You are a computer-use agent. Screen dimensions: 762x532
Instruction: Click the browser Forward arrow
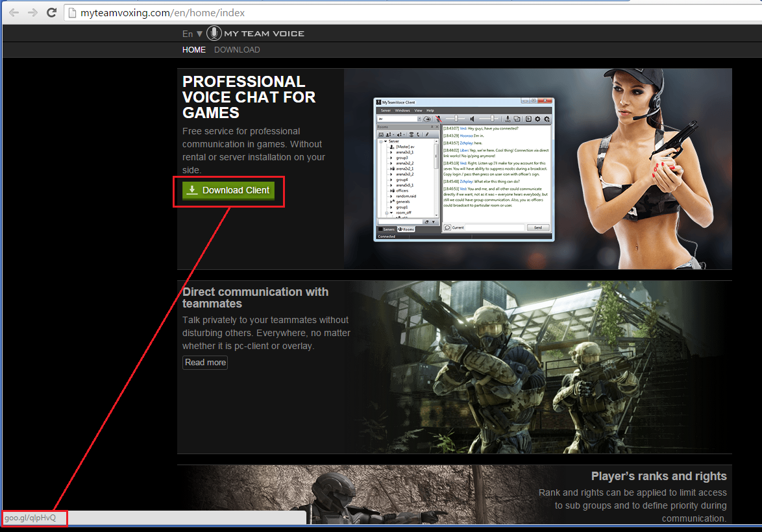tap(32, 12)
